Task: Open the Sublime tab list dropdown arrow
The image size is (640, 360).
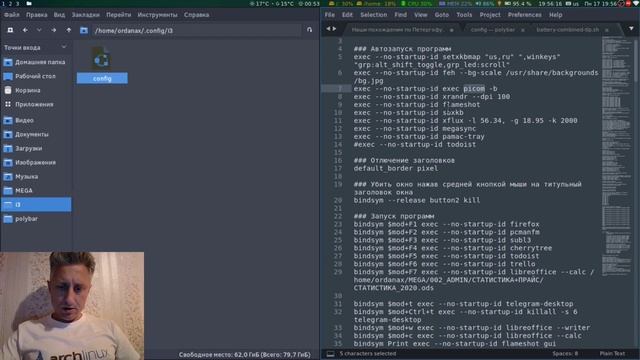Action: 631,29
